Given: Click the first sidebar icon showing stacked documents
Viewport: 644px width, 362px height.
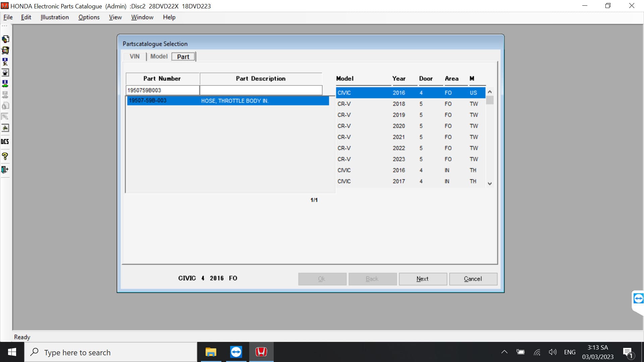Looking at the screenshot, I should [5, 39].
